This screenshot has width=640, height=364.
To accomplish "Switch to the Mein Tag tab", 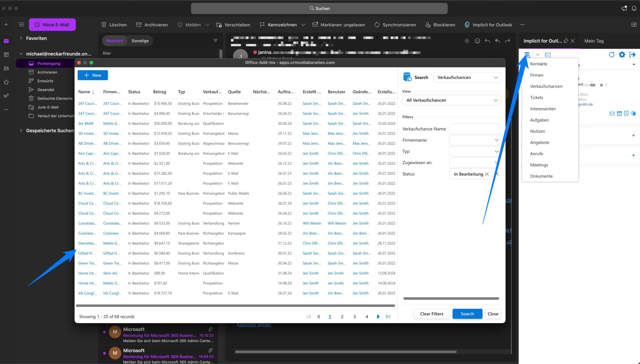I will (594, 41).
